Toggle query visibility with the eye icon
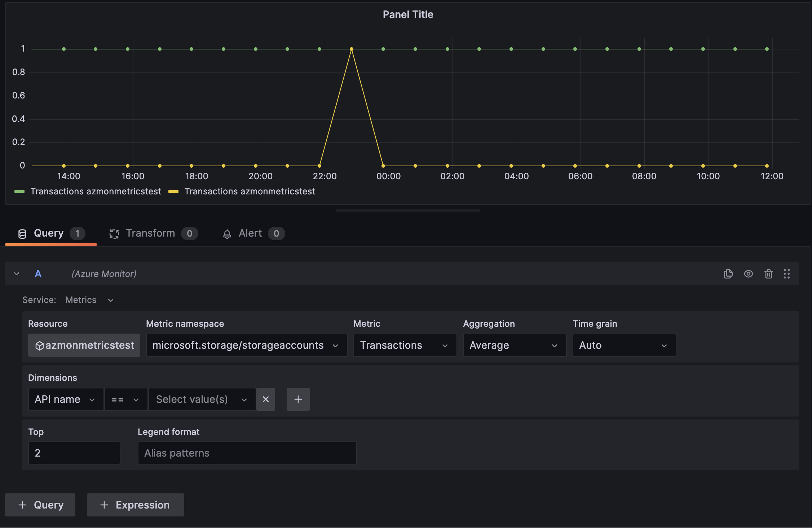Screen dimensions: 812x528 748,274
